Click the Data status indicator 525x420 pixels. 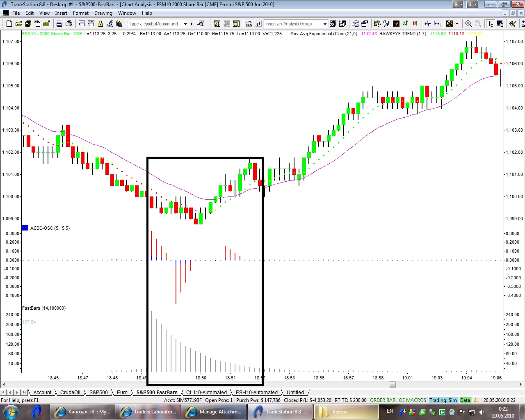tap(465, 400)
